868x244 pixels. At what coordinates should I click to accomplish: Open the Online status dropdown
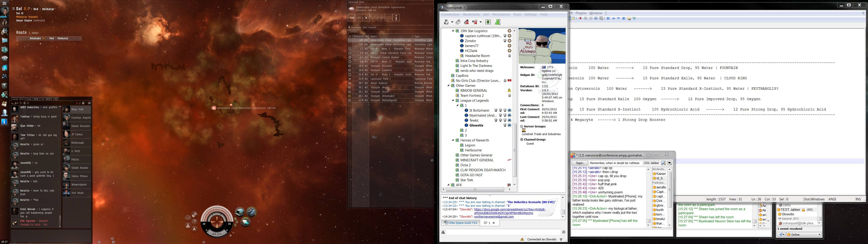804,235
